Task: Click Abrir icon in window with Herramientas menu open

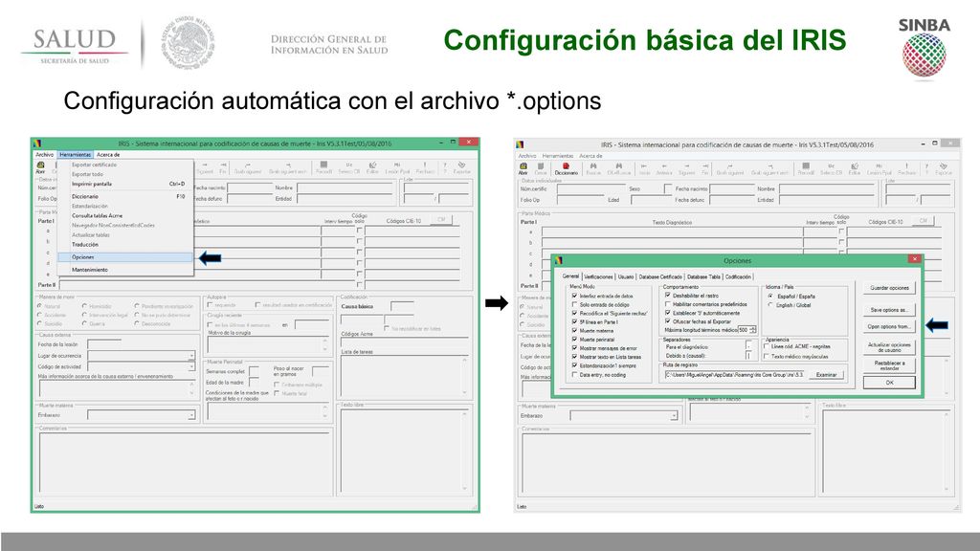Action: tap(40, 167)
